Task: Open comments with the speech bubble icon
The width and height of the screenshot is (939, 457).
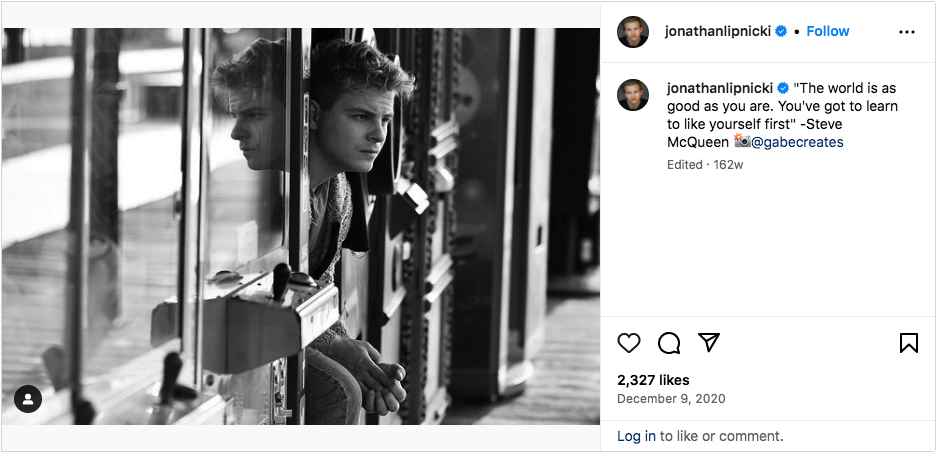Action: [669, 343]
